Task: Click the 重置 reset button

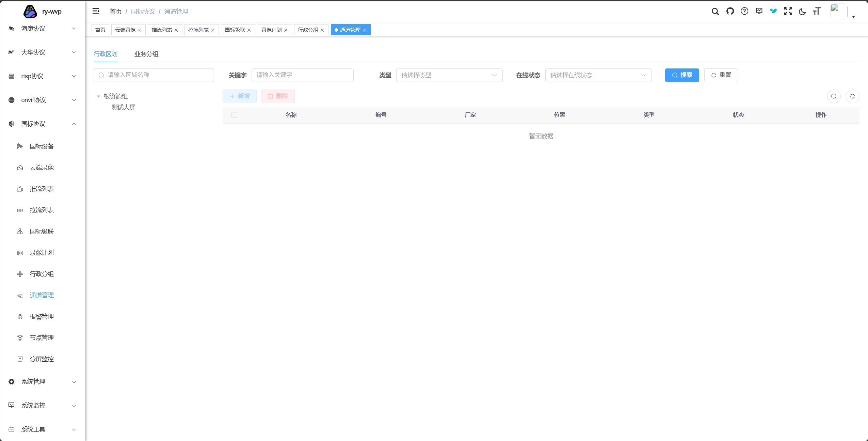Action: [x=721, y=75]
